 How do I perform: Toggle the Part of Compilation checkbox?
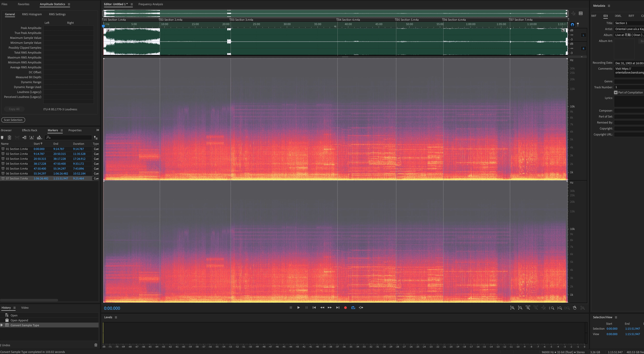(616, 92)
